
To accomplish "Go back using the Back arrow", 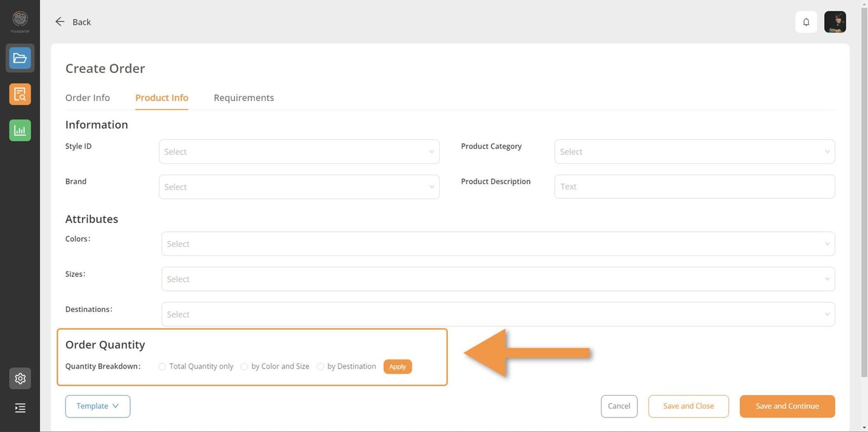I will tap(72, 22).
